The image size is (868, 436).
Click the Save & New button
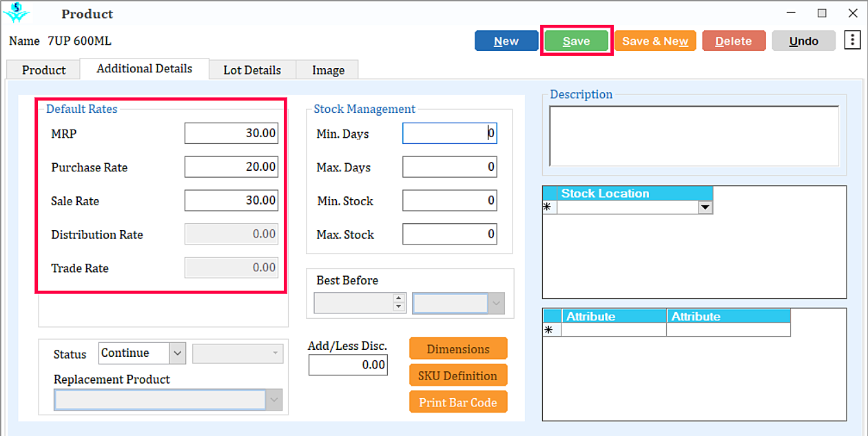pyautogui.click(x=654, y=41)
